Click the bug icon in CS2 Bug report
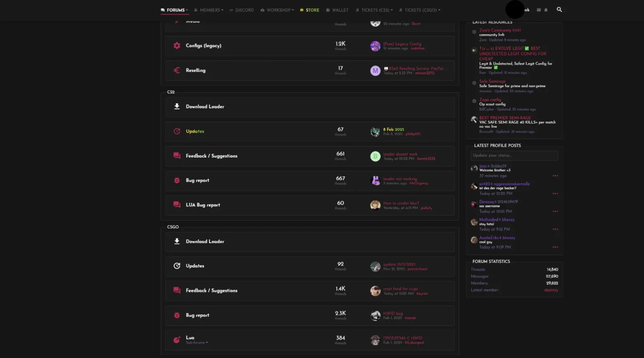Viewport: 644px width, 358px height. (x=177, y=180)
